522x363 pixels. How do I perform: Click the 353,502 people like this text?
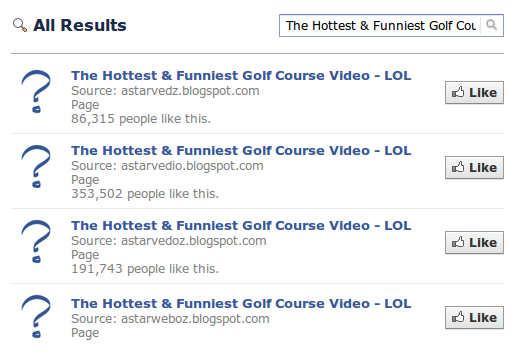click(145, 194)
